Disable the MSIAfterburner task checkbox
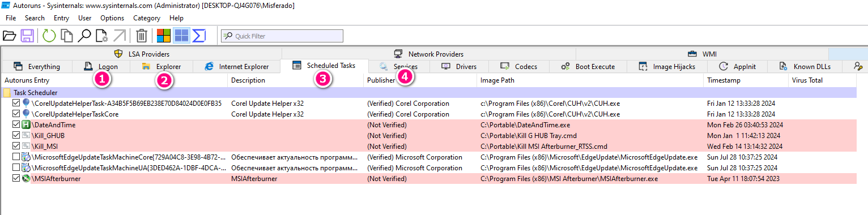Screen dimensions: 868x215 tap(16, 179)
